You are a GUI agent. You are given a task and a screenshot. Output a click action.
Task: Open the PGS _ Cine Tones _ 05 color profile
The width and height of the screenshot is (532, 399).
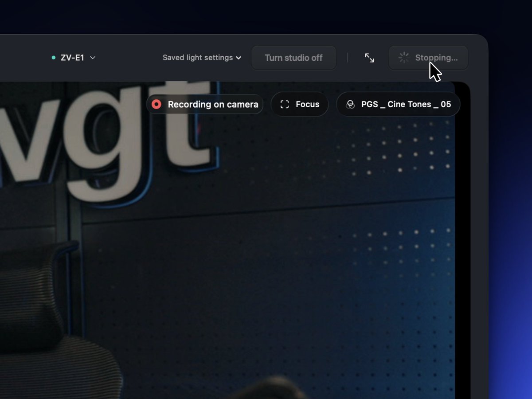point(398,104)
